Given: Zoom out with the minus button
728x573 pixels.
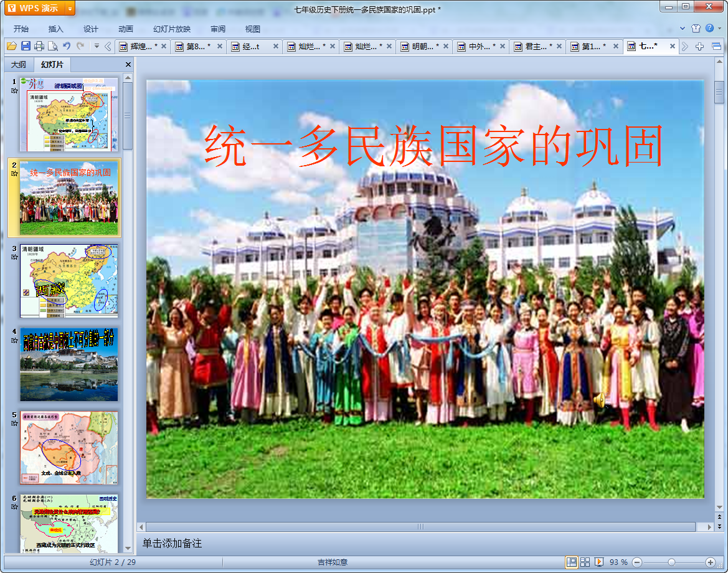Looking at the screenshot, I should [x=638, y=562].
